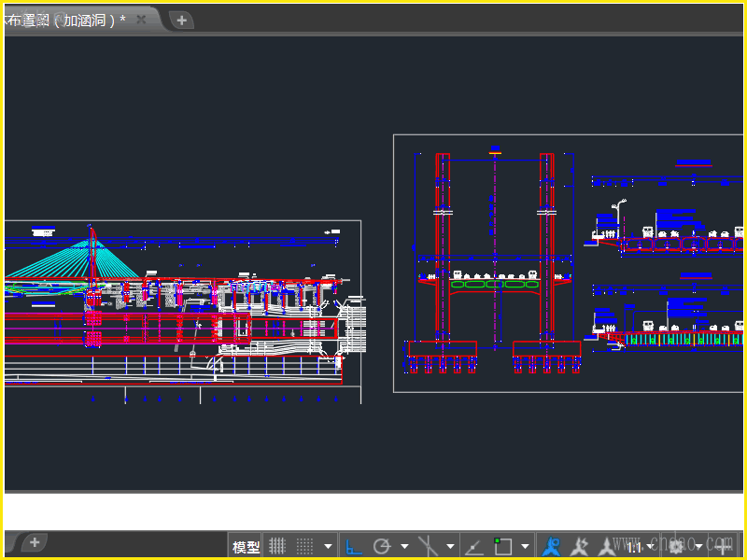Viewport: 747px width, 560px height.
Task: Click the blue annotation visibility icon
Action: tap(552, 546)
